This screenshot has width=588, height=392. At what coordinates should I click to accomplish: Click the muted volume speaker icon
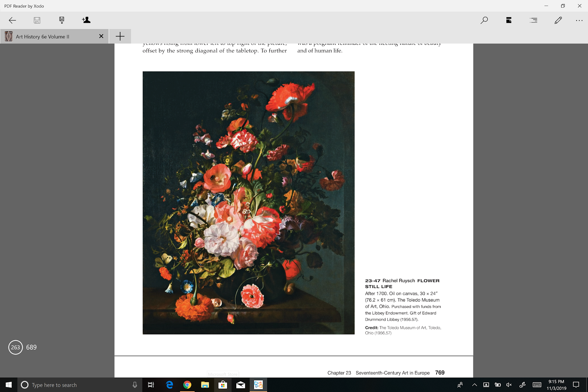(x=509, y=385)
